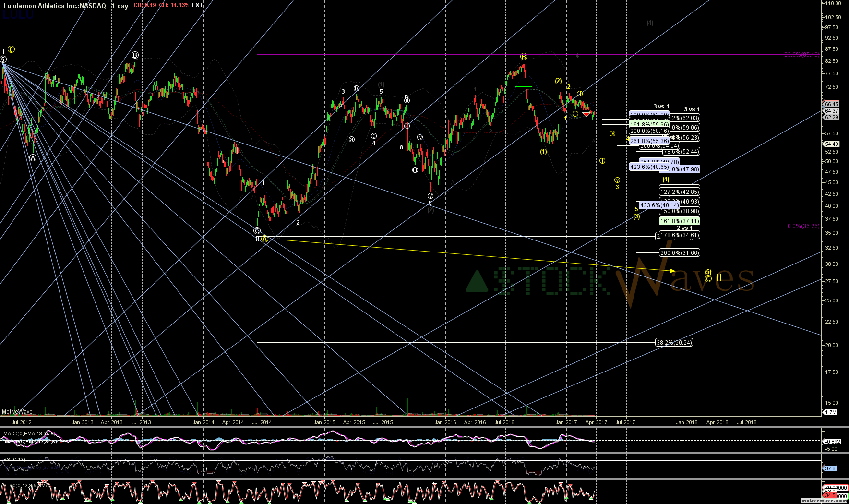849x504 pixels.
Task: Select the yellow (5) wave label
Action: [x=708, y=272]
